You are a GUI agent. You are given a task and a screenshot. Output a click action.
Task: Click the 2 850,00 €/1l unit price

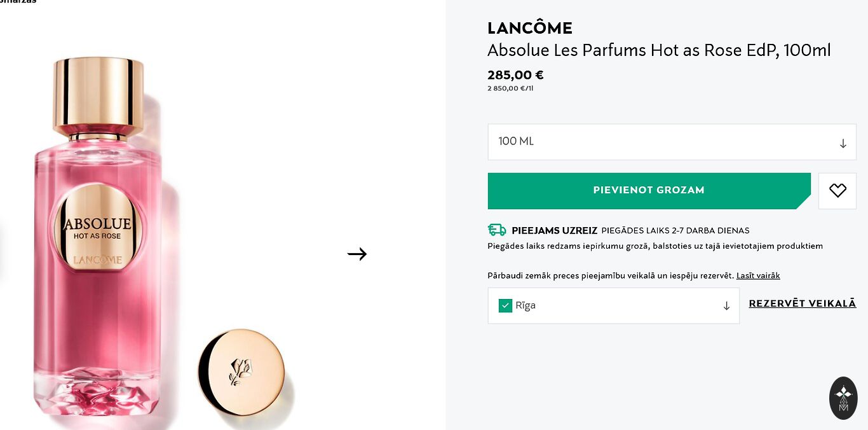[510, 88]
